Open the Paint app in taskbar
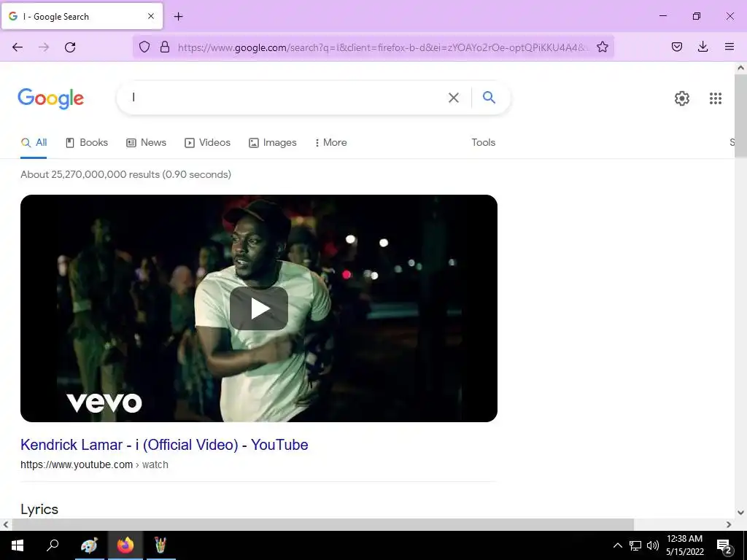747x560 pixels. 90,545
